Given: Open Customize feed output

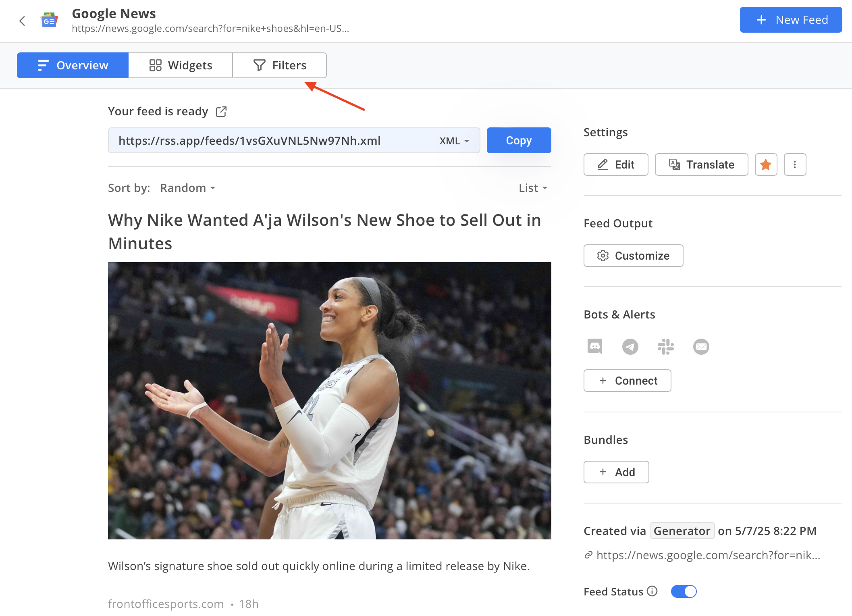Looking at the screenshot, I should 633,256.
